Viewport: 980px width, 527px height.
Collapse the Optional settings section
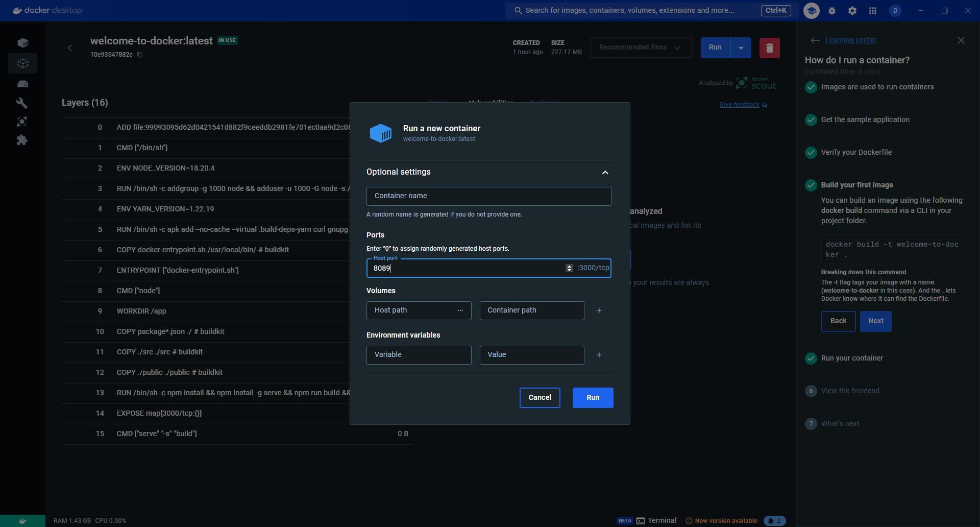[x=605, y=173]
